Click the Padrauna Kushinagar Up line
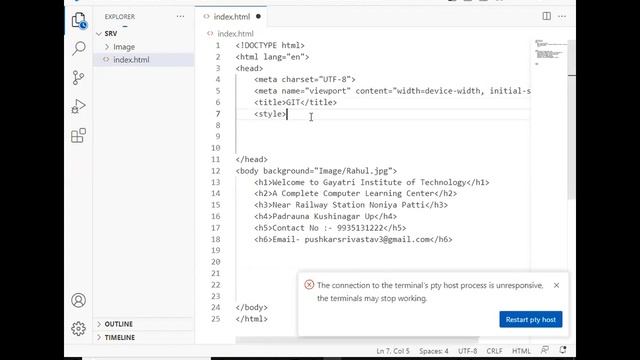The width and height of the screenshot is (640, 360). coord(325,217)
